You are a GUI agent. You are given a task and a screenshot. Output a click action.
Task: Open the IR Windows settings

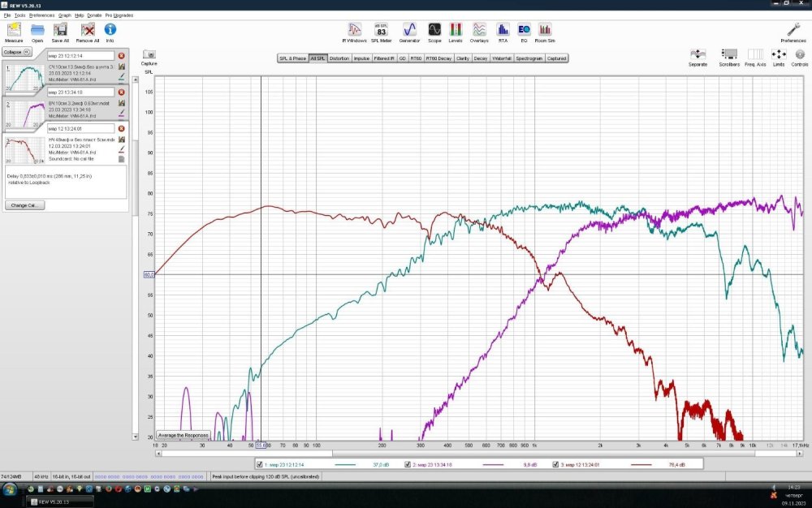click(x=355, y=31)
